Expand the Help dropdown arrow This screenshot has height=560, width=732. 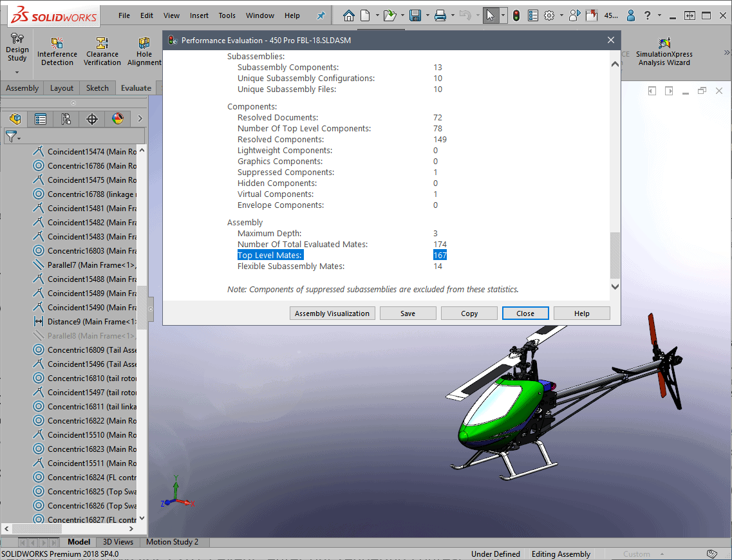(x=659, y=15)
